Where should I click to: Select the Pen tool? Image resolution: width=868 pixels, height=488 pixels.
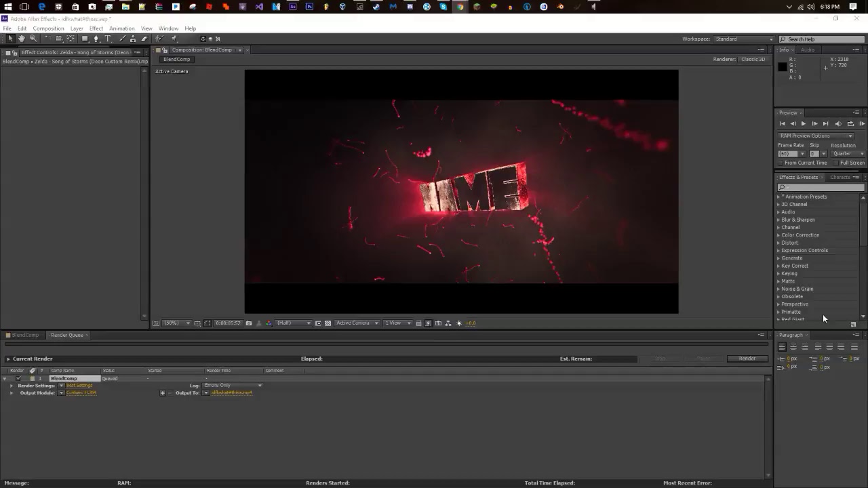(96, 39)
